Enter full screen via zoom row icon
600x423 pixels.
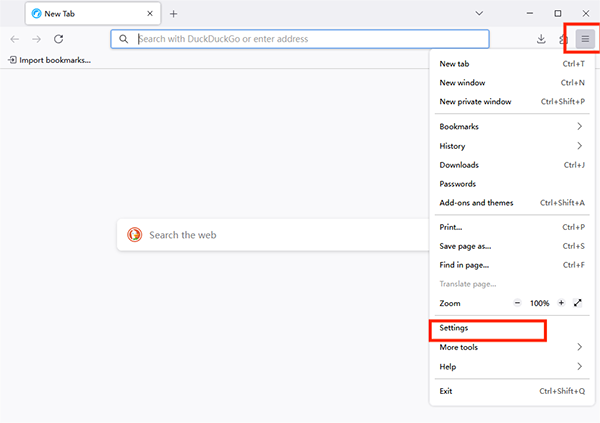click(579, 302)
